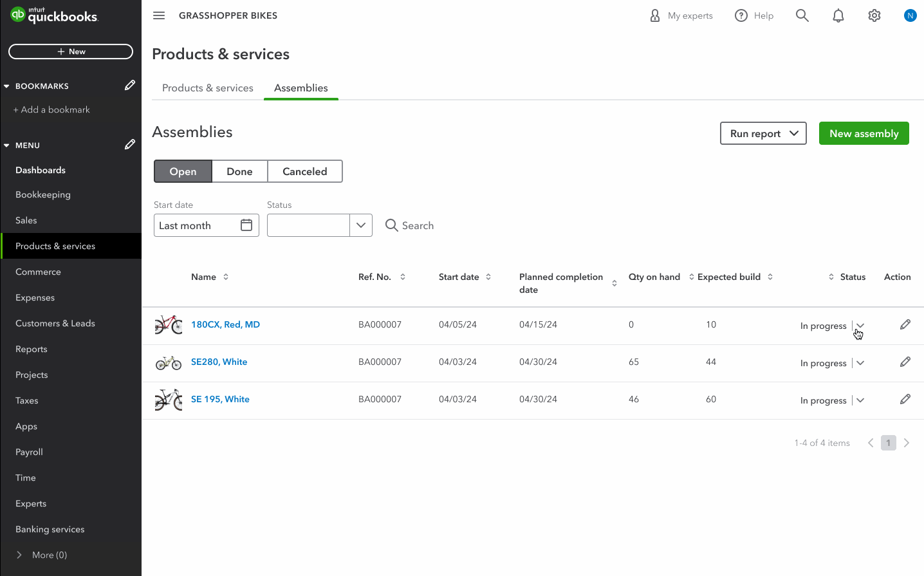Toggle the hamburger navigation menu
The height and width of the screenshot is (576, 924).
pyautogui.click(x=159, y=15)
